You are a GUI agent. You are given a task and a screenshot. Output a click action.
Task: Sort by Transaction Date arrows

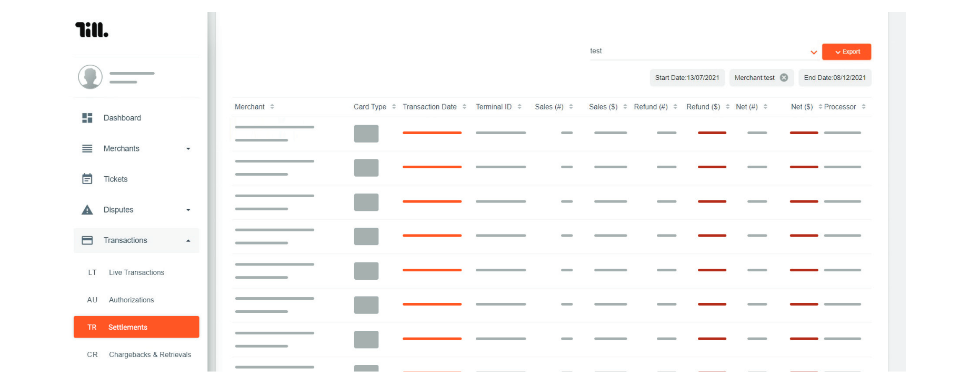pos(464,107)
